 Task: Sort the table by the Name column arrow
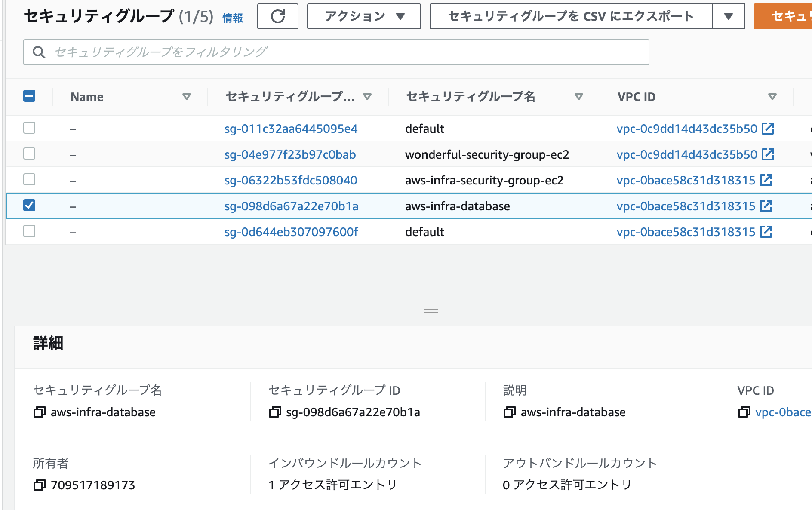(187, 97)
